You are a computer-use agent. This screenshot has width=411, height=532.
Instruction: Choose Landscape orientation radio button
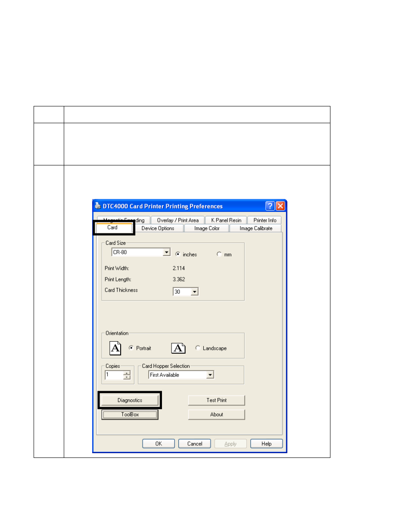(x=198, y=348)
